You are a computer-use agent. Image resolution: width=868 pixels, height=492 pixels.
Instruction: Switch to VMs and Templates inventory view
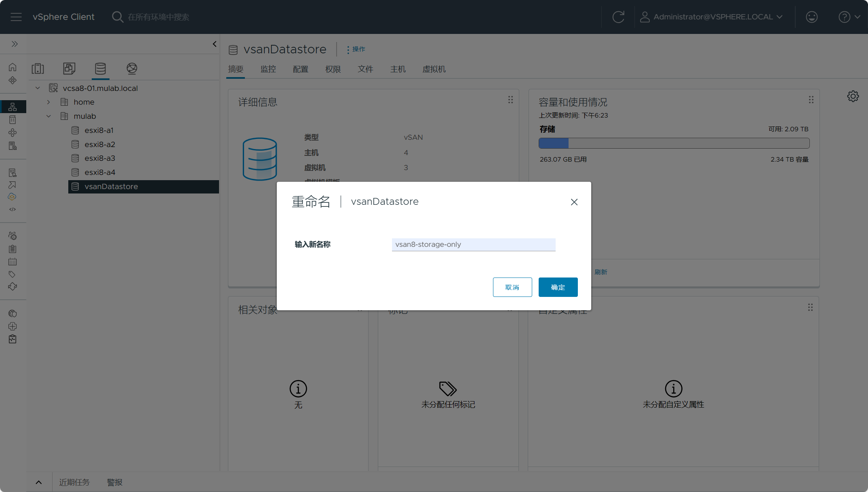pos(69,68)
